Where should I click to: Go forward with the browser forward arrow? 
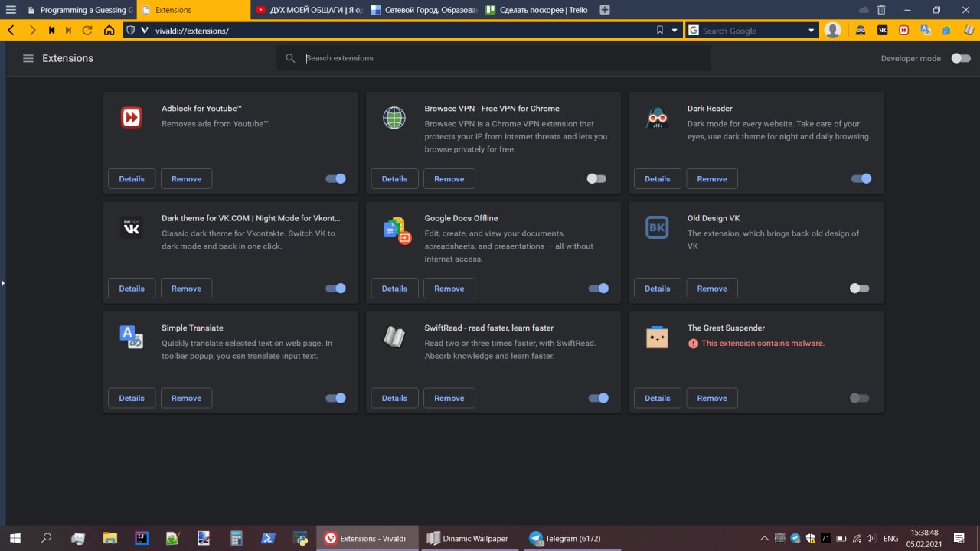pos(32,31)
